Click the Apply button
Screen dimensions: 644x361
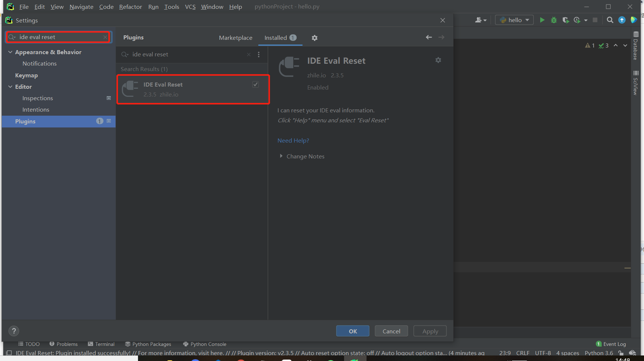(430, 331)
